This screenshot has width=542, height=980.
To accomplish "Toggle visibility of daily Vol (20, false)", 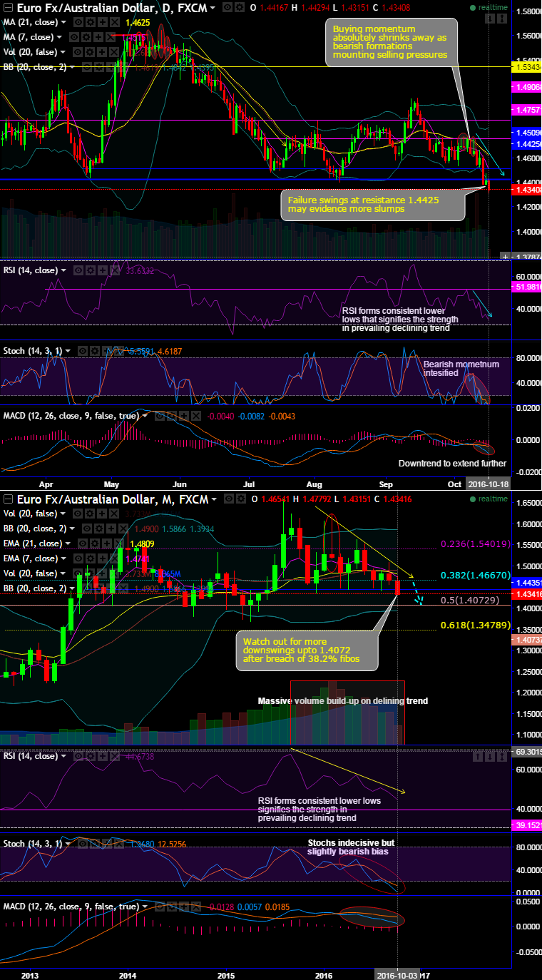I will 78,52.
